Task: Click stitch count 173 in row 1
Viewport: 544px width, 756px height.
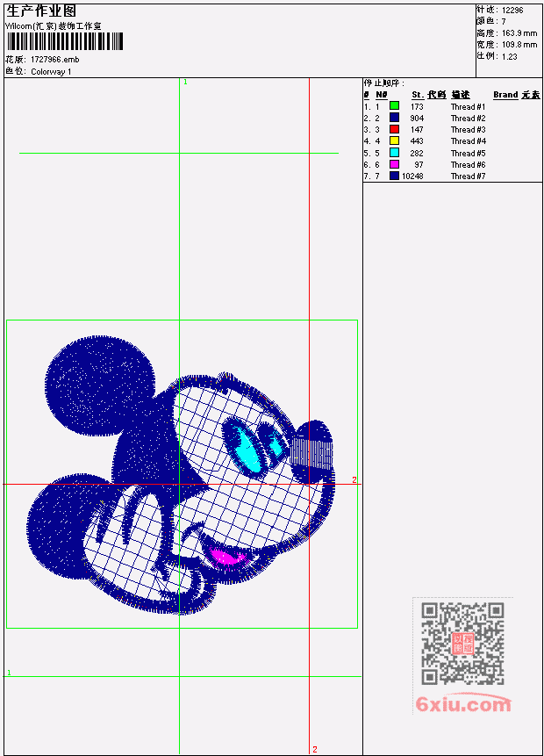Action: 417,106
